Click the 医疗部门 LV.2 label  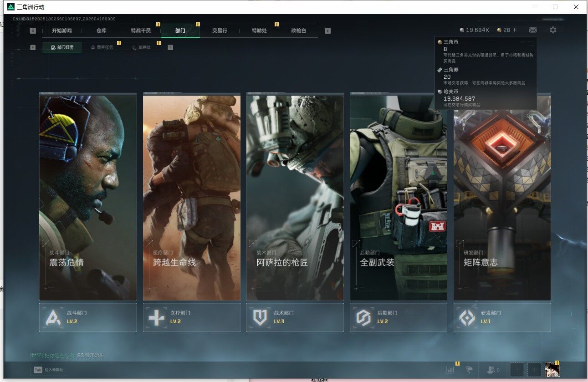click(x=175, y=321)
